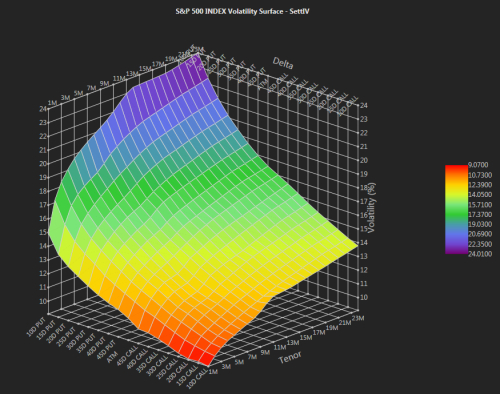Screen dimensions: 500x394
Task: Click the Tenor axis title
Action: (290, 357)
